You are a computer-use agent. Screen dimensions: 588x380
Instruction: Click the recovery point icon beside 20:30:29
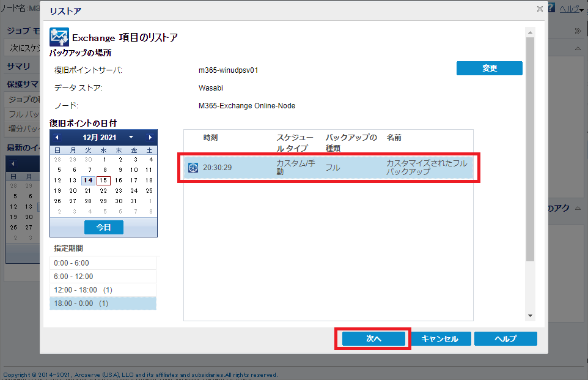[193, 168]
